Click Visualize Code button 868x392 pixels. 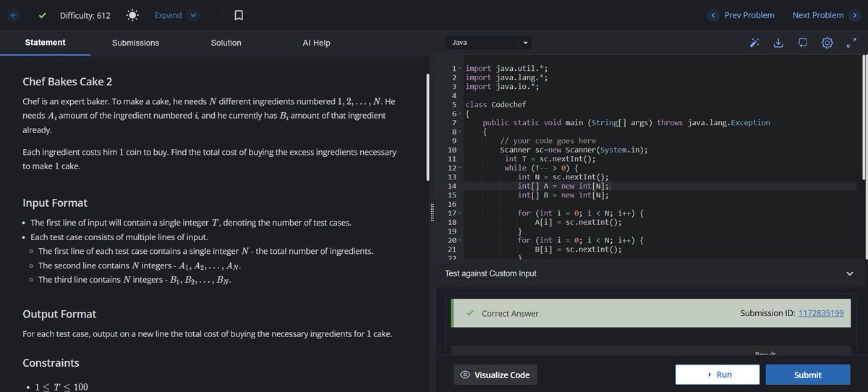pyautogui.click(x=496, y=375)
